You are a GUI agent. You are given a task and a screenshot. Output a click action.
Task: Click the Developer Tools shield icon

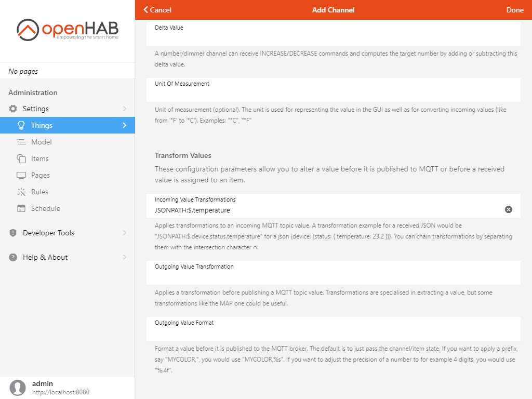13,233
